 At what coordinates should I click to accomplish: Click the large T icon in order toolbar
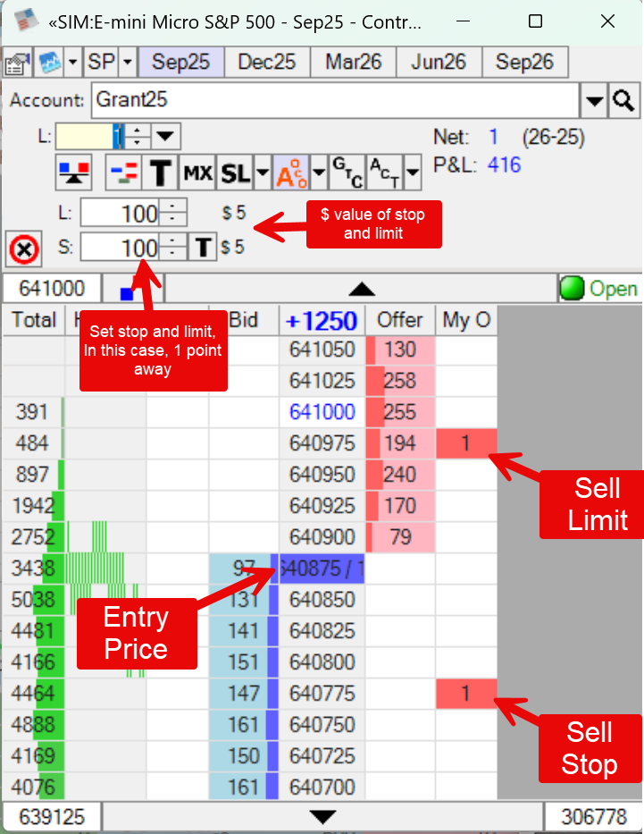tap(160, 172)
